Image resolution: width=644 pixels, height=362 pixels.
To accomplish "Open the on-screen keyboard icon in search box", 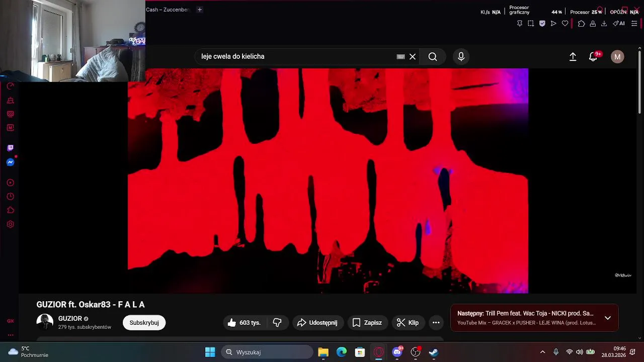I will pos(400,57).
